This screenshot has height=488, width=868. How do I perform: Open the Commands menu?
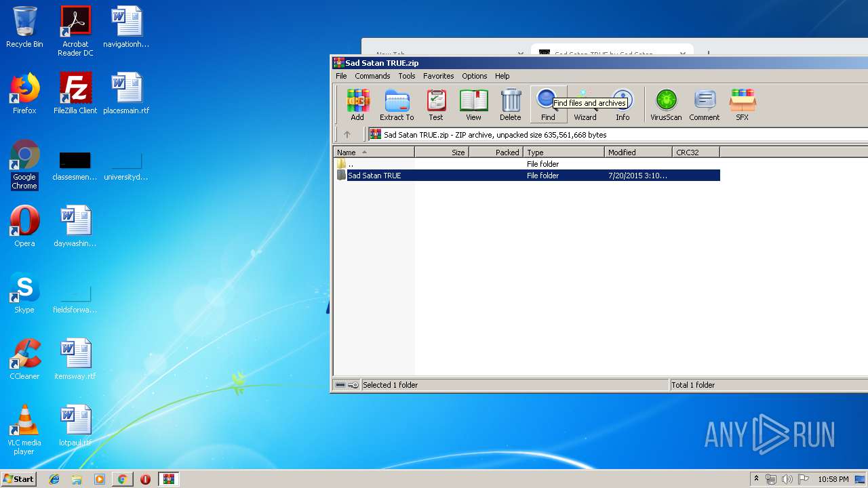click(x=372, y=76)
